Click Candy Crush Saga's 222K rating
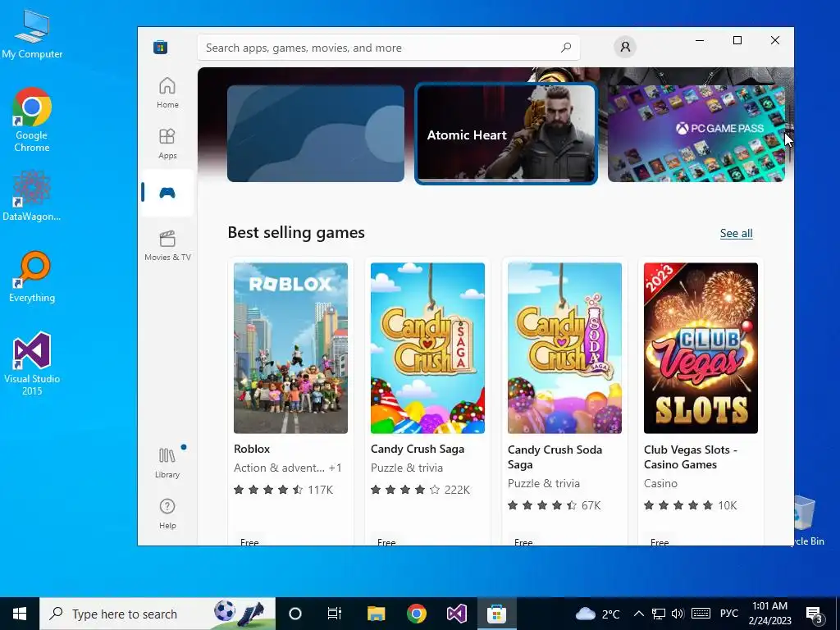 [421, 490]
